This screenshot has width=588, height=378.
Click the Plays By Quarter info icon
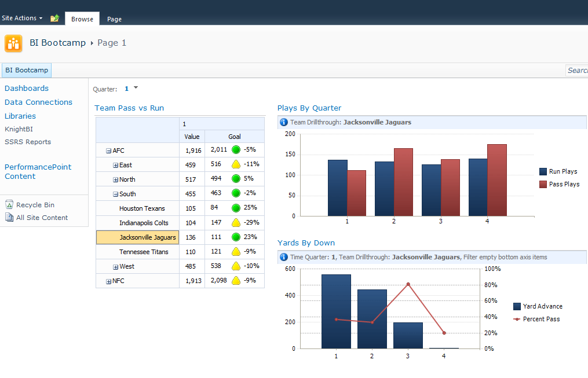pos(284,122)
